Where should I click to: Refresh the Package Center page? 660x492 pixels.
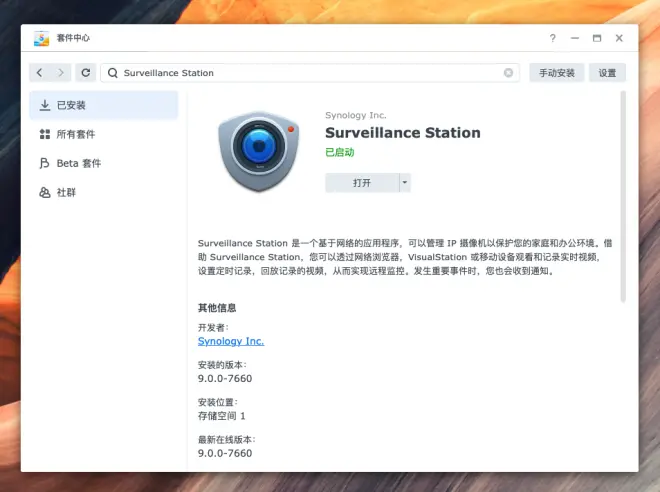point(86,73)
